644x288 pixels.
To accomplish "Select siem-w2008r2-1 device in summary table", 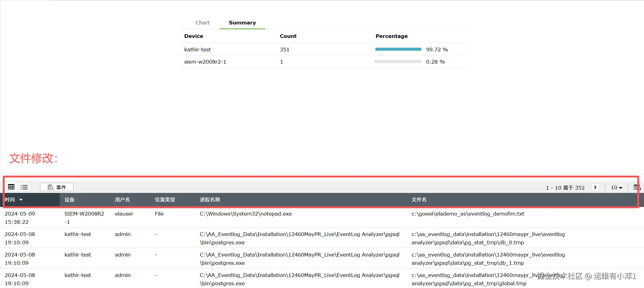I will click(x=205, y=62).
